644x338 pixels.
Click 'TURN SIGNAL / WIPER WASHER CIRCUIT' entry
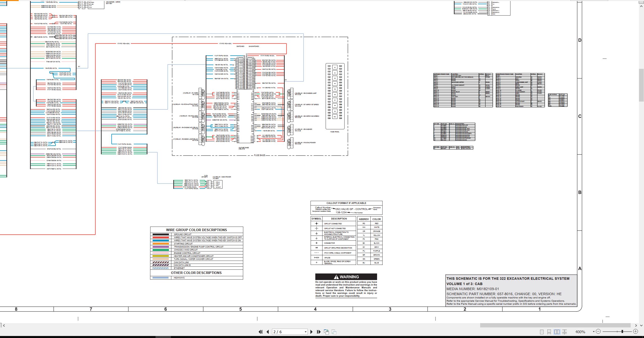(194, 259)
